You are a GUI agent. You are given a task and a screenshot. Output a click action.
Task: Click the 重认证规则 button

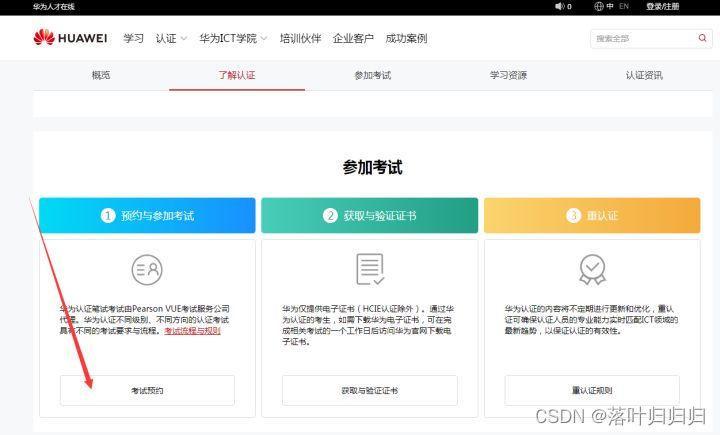click(x=592, y=390)
